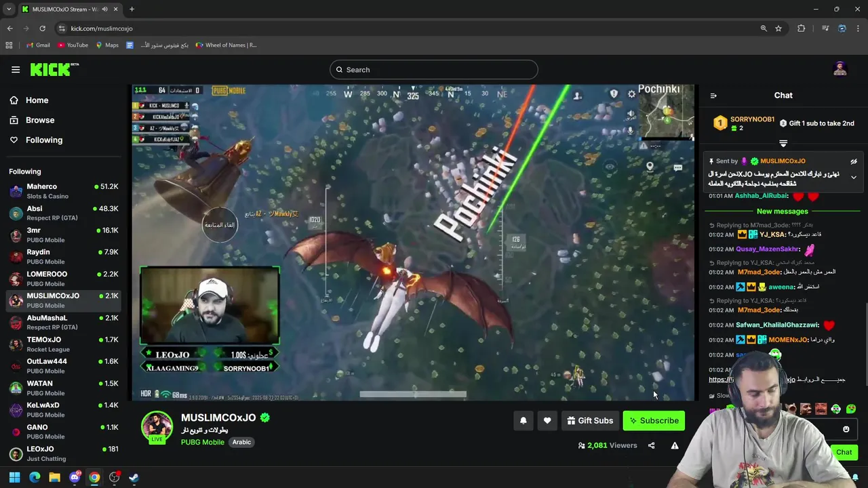This screenshot has width=868, height=488.
Task: Open the browser extensions menu
Action: [802, 28]
